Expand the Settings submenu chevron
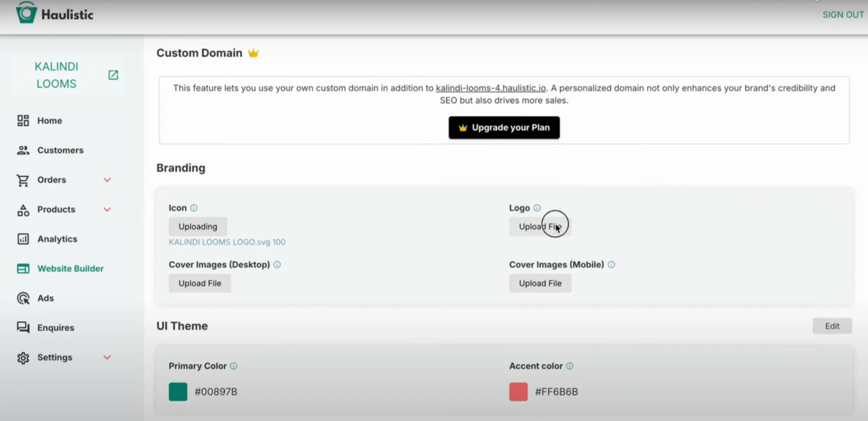The width and height of the screenshot is (868, 421). coord(107,357)
